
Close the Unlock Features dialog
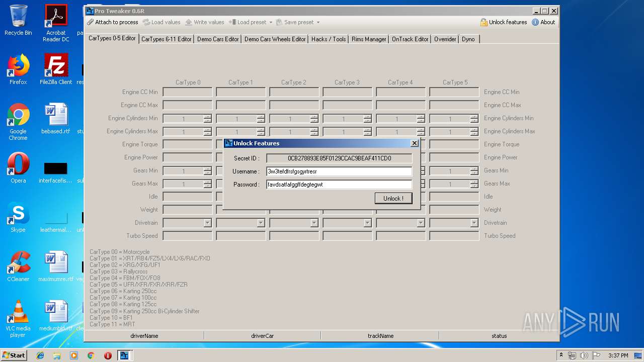(x=415, y=143)
